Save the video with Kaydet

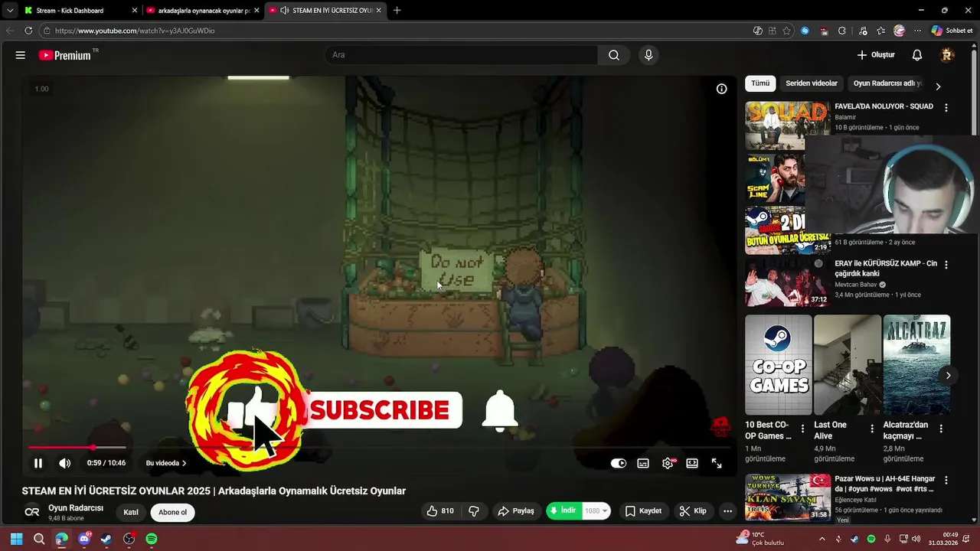(x=642, y=511)
